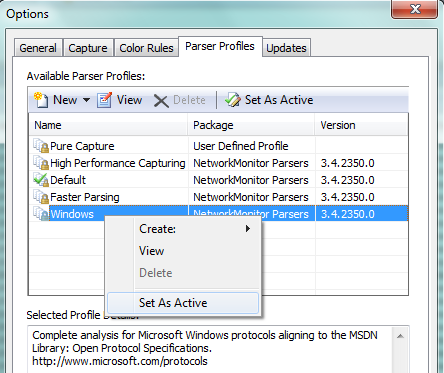This screenshot has width=444, height=373.
Task: Close the Options dialog
Action: click(415, 9)
